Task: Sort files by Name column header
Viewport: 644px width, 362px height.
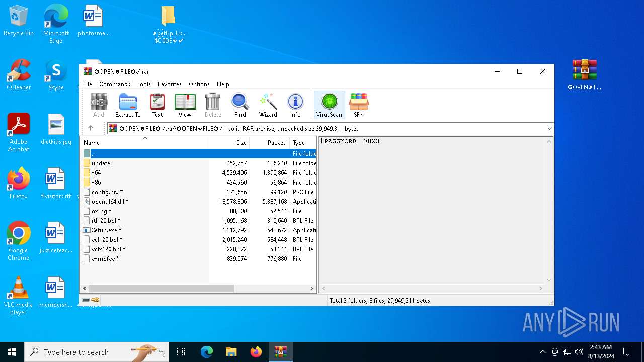Action: pyautogui.click(x=144, y=143)
